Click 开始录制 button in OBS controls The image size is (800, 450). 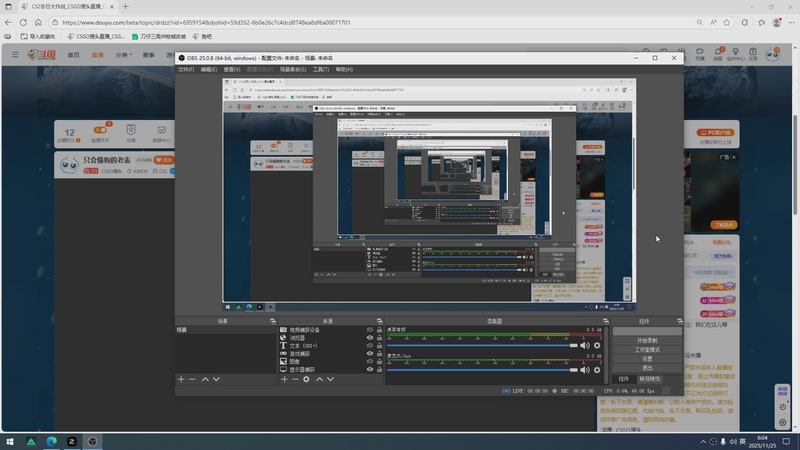pos(647,340)
